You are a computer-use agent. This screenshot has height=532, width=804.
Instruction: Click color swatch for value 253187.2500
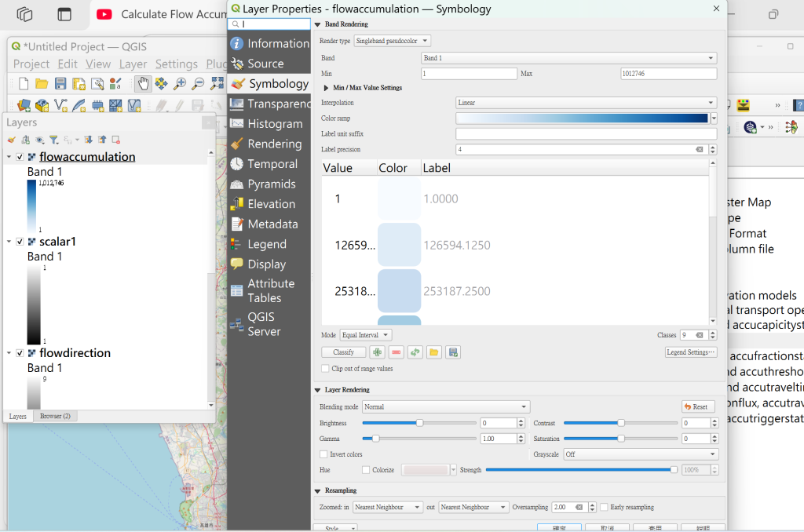pyautogui.click(x=399, y=291)
